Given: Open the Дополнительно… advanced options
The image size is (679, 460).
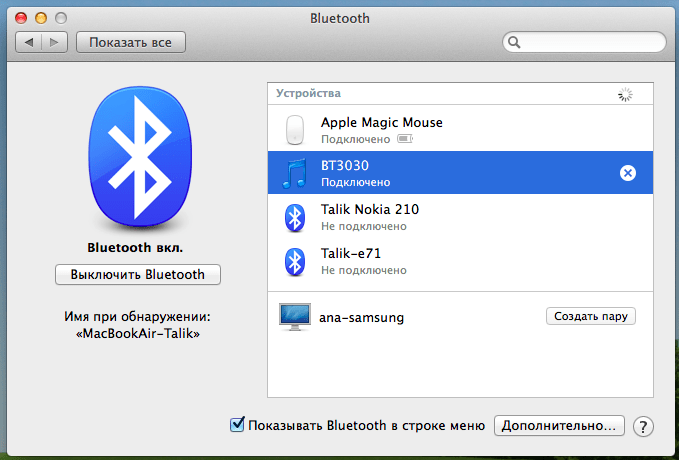Looking at the screenshot, I should 559,425.
